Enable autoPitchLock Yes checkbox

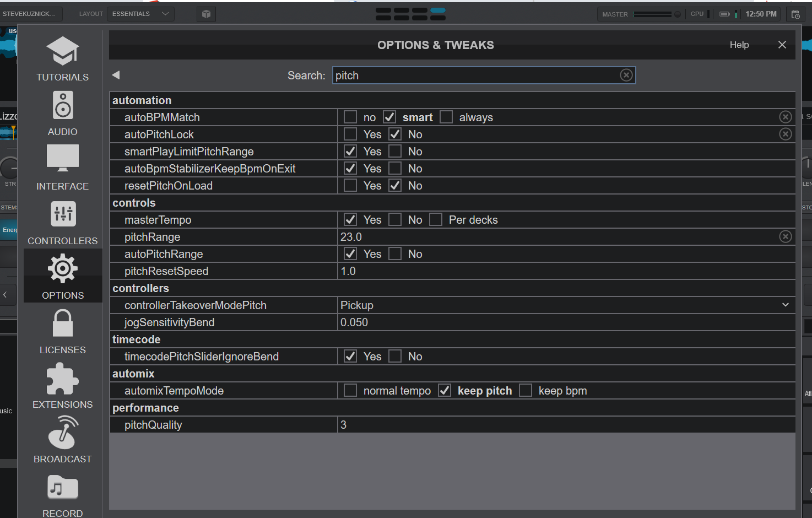(x=350, y=134)
